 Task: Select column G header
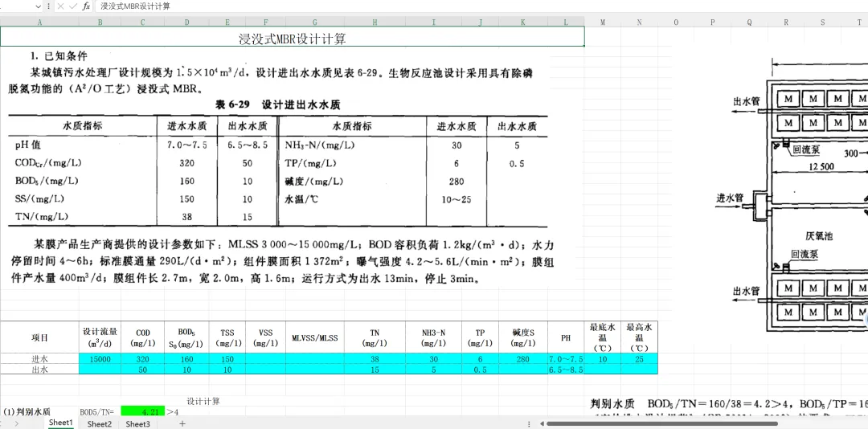click(314, 22)
